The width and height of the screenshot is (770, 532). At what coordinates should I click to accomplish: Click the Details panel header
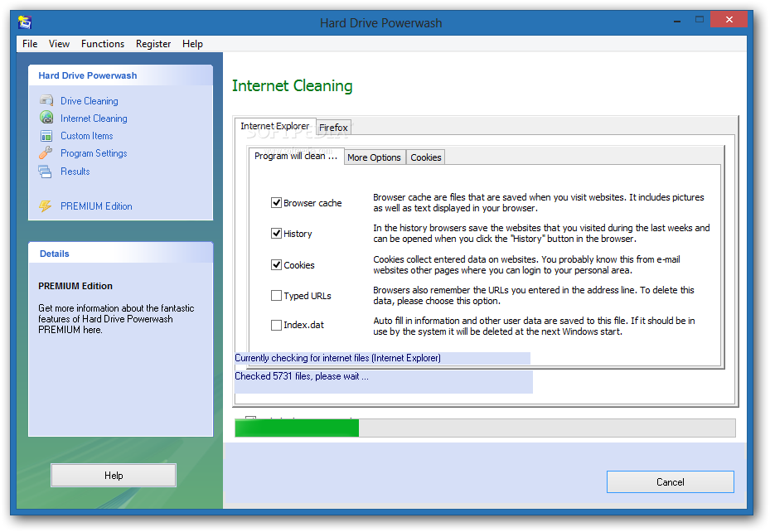[x=121, y=254]
